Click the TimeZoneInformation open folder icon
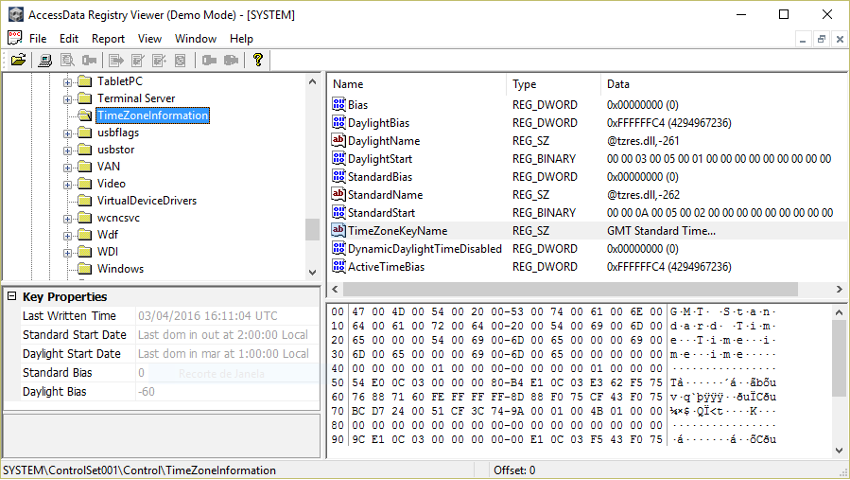The height and width of the screenshot is (480, 850). pos(85,115)
